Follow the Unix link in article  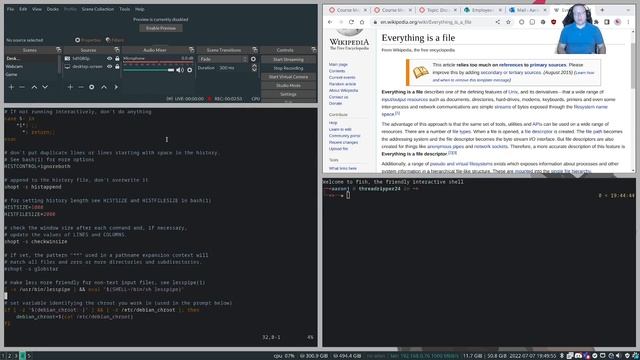pyautogui.click(x=513, y=92)
